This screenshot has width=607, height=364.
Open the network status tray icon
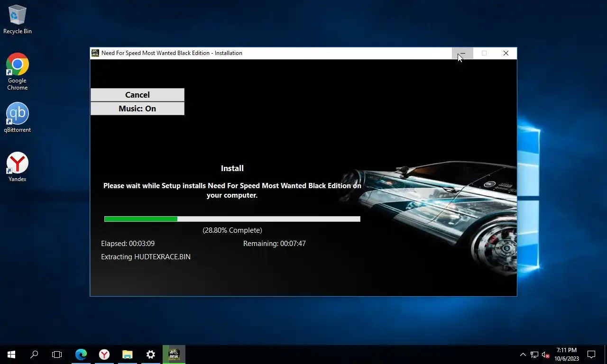coord(534,355)
